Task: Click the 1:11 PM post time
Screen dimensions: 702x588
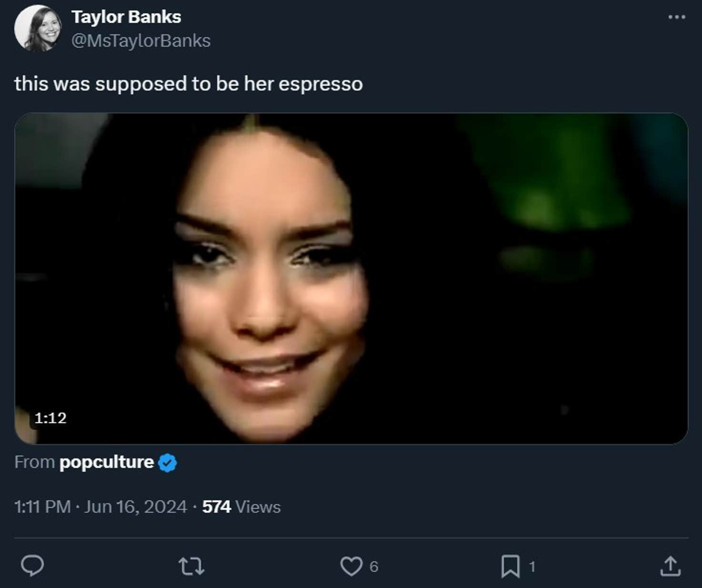Action: 42,507
